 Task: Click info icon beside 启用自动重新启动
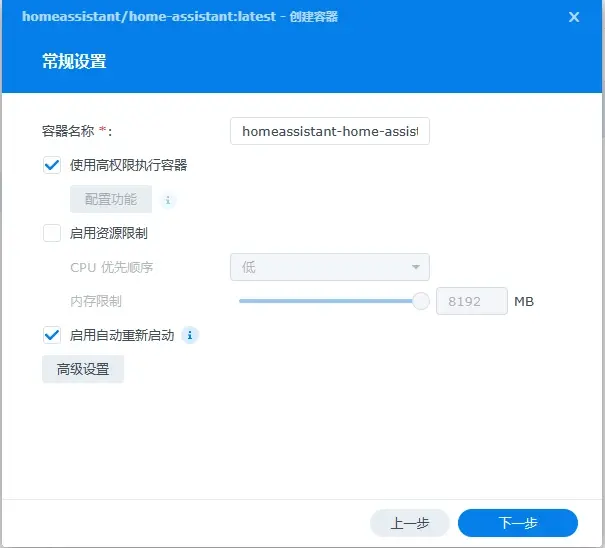pyautogui.click(x=190, y=335)
